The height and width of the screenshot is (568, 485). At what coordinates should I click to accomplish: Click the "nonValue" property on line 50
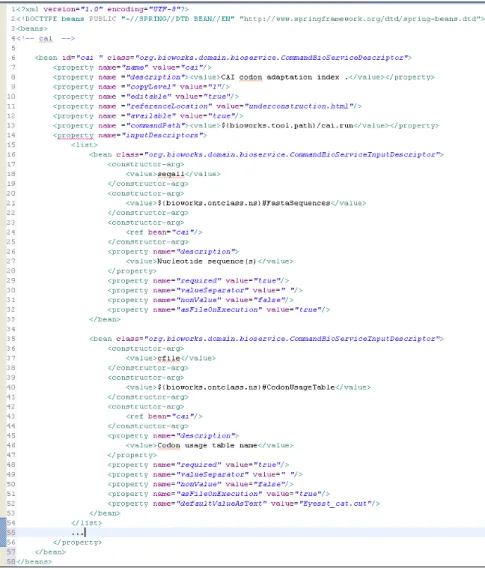coord(200,484)
